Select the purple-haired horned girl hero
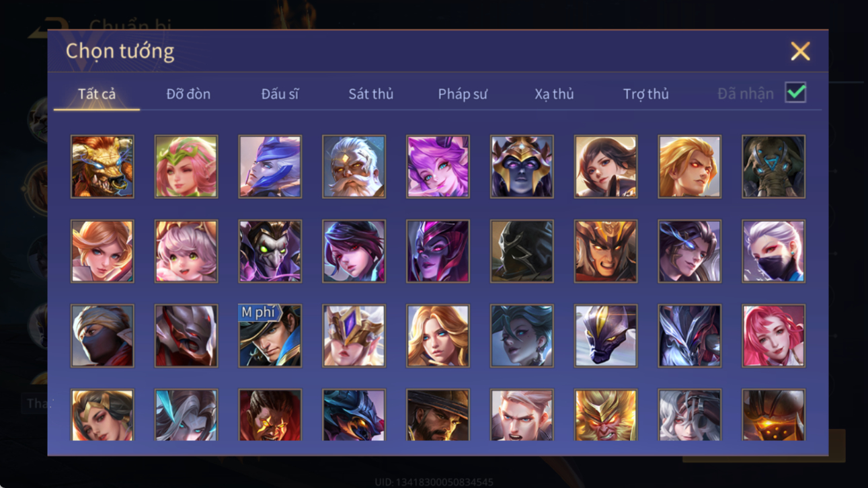Screen dimensions: 868x488 [438, 167]
